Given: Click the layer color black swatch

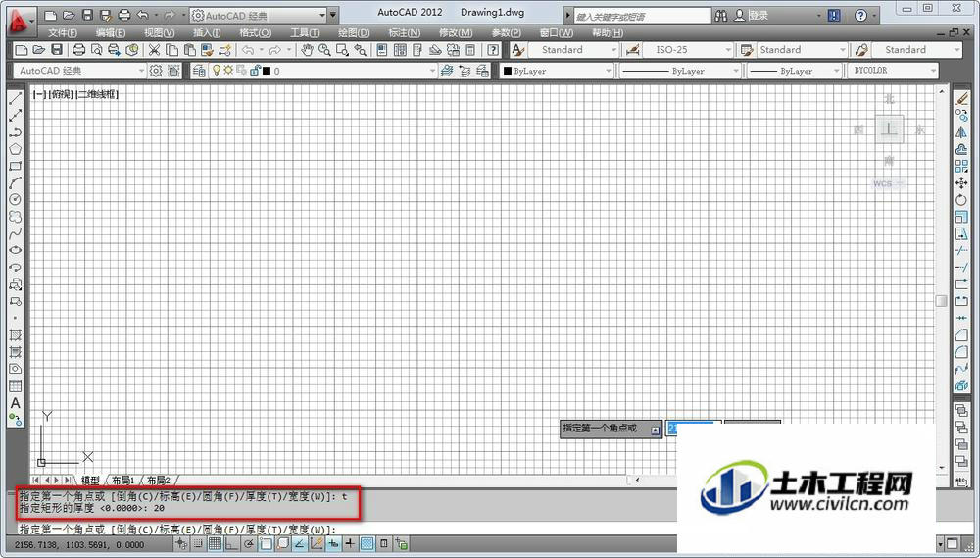Looking at the screenshot, I should [267, 72].
